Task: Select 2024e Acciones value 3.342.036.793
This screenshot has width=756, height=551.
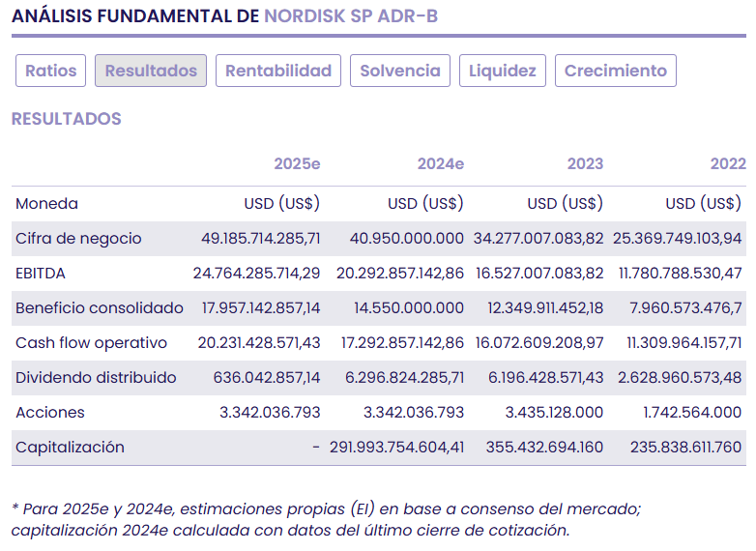Action: [414, 412]
